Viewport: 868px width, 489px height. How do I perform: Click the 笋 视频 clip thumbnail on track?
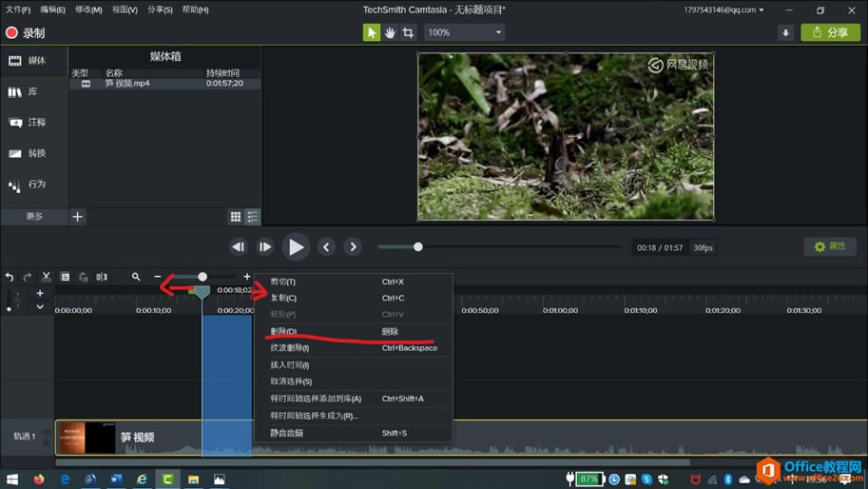click(x=87, y=438)
